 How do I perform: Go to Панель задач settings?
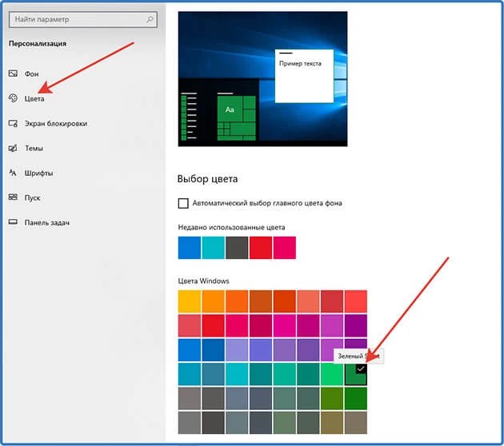click(x=47, y=222)
